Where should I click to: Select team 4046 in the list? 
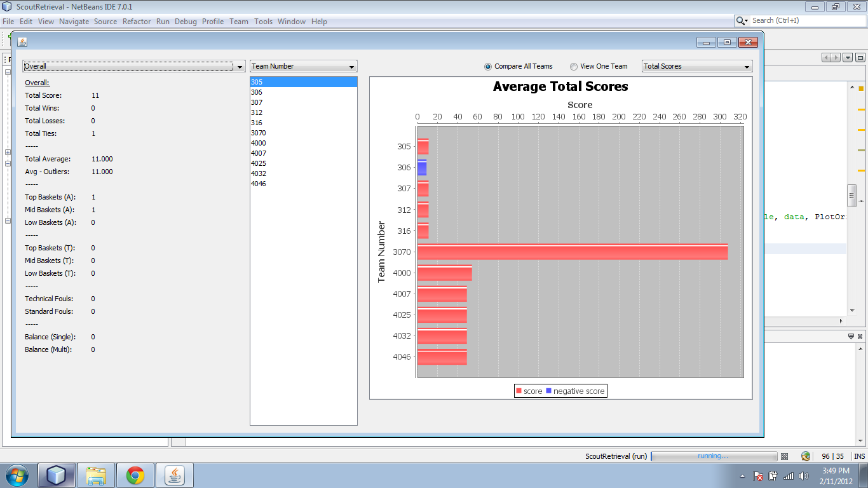click(x=304, y=184)
